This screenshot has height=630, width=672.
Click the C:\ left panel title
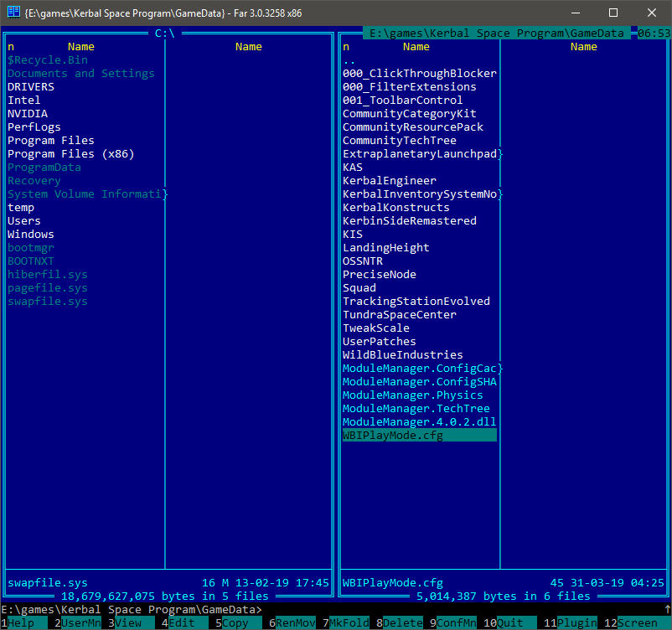point(164,33)
